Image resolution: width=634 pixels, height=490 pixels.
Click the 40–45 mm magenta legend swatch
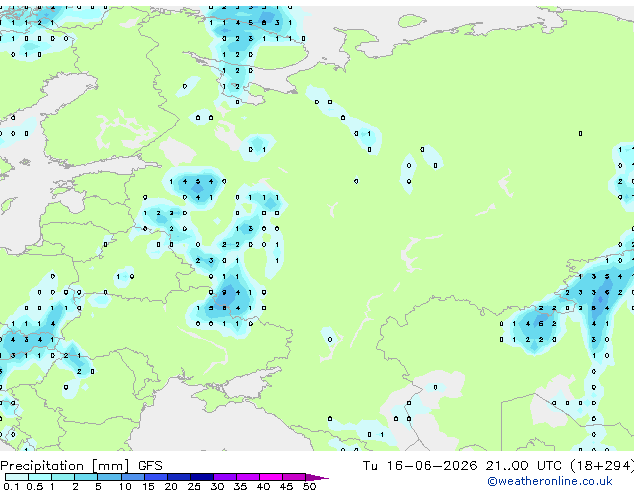tap(271, 477)
